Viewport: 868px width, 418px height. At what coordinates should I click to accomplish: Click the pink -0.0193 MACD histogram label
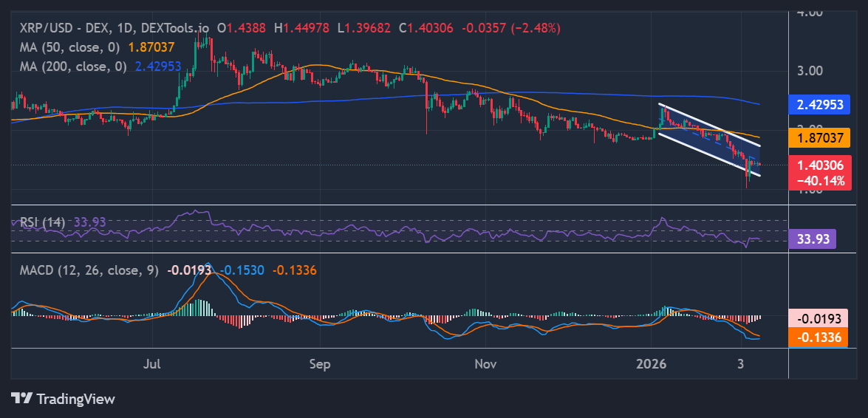tap(819, 318)
